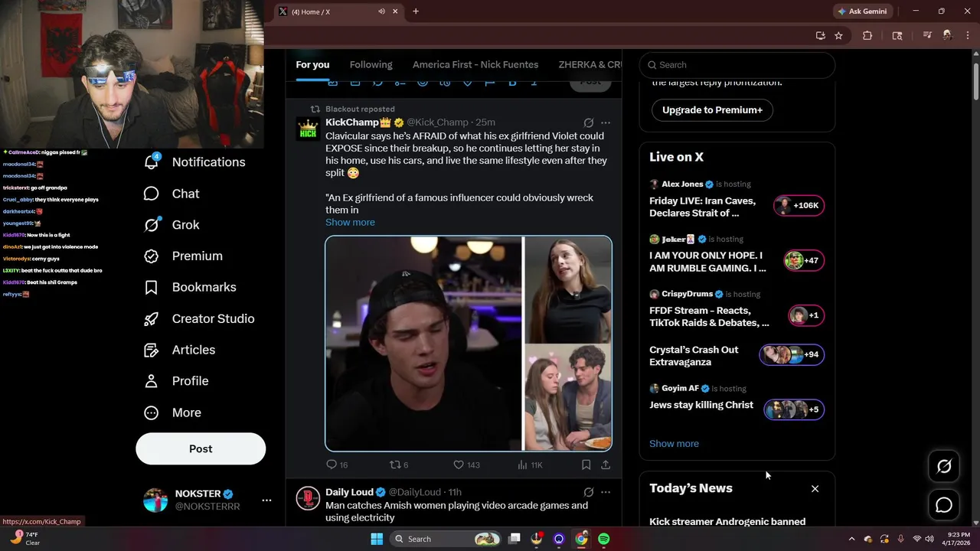Open the Windows Start menu
Screen dimensions: 980x551
coord(377,539)
